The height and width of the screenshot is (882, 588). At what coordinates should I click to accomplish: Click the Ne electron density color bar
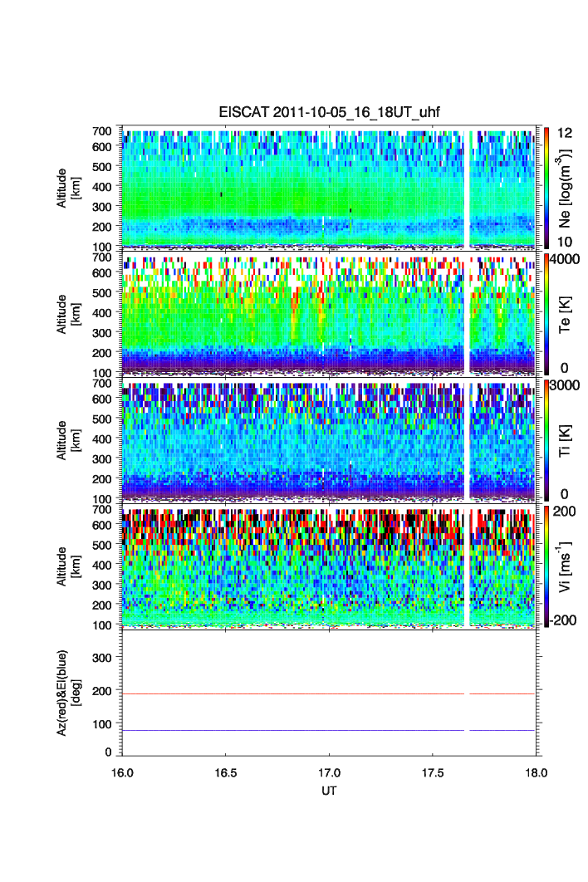point(545,186)
